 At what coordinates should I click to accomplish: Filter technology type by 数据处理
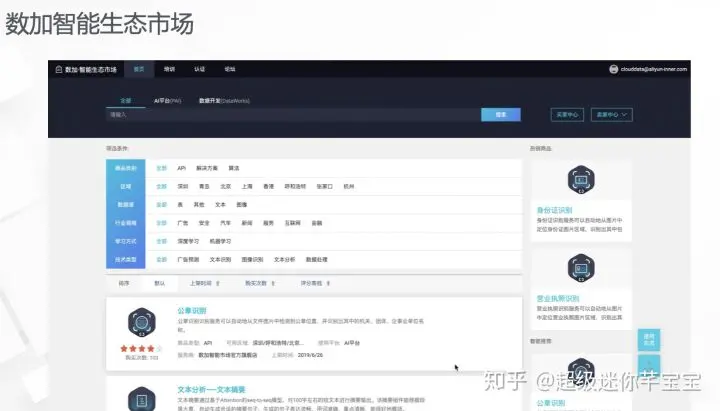pyautogui.click(x=316, y=259)
